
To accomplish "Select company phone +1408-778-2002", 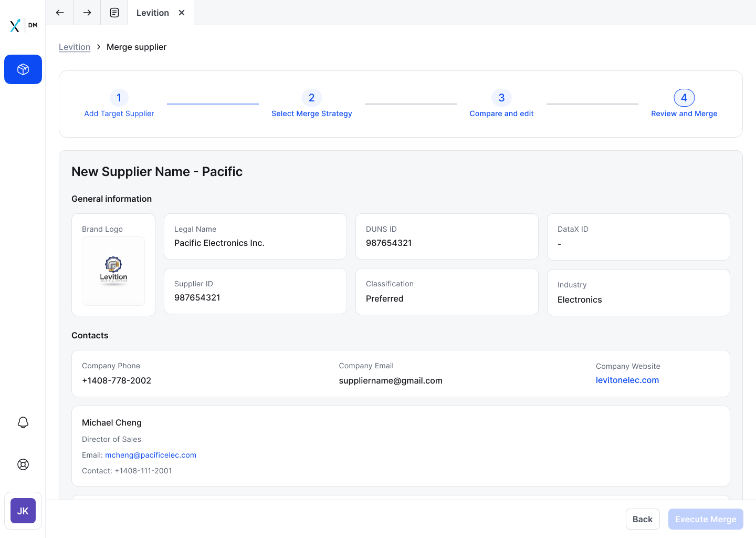I will pyautogui.click(x=117, y=380).
